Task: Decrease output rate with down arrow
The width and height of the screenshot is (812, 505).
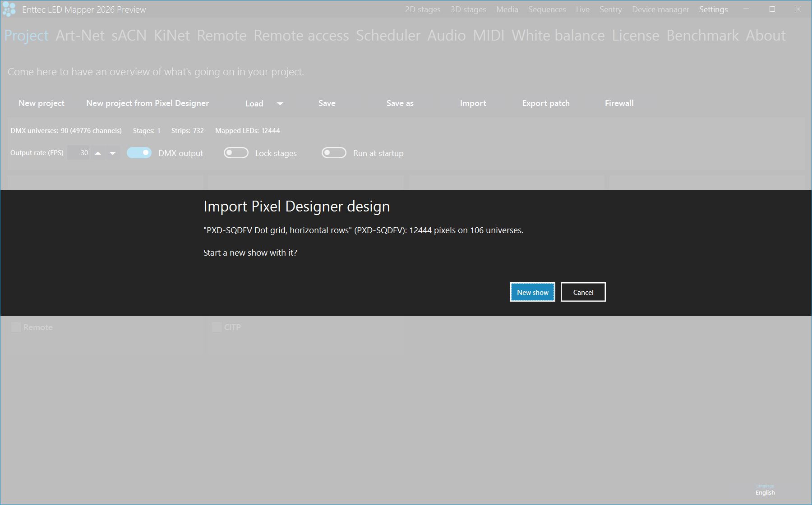Action: [x=113, y=153]
